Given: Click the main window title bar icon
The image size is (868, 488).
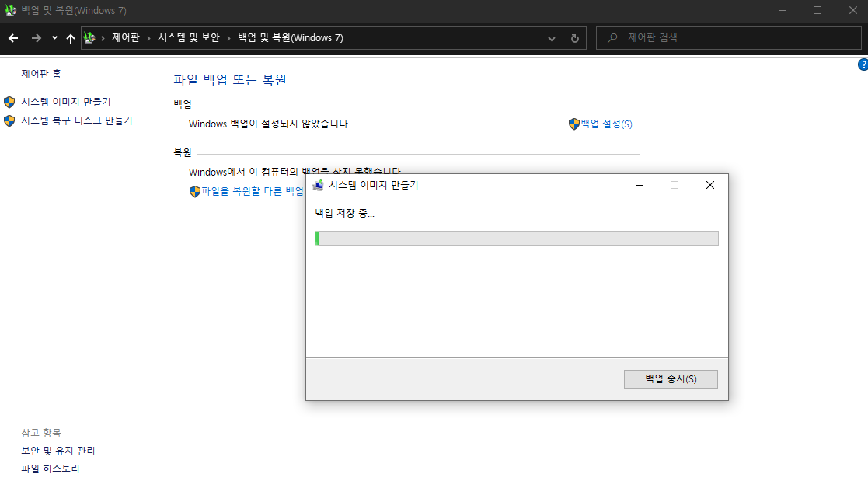Looking at the screenshot, I should 11,11.
